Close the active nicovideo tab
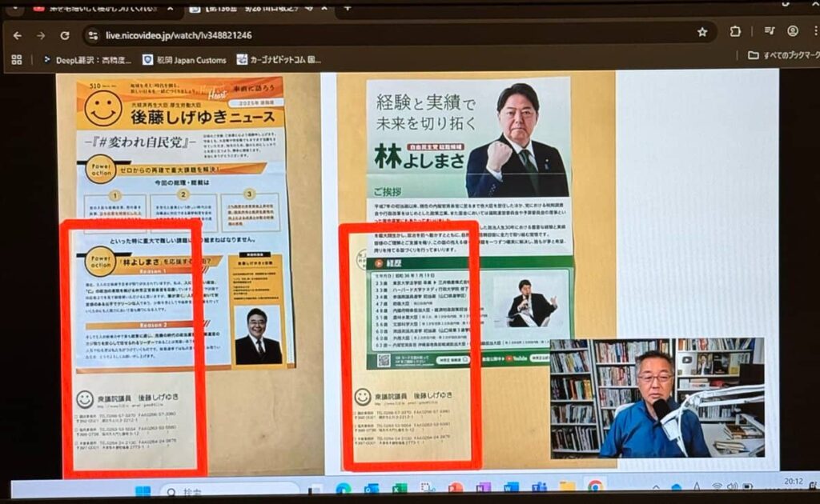This screenshot has height=504, width=820. (x=324, y=8)
